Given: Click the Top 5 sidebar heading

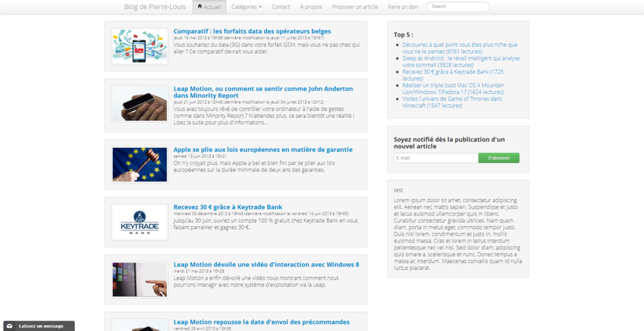Looking at the screenshot, I should 403,35.
